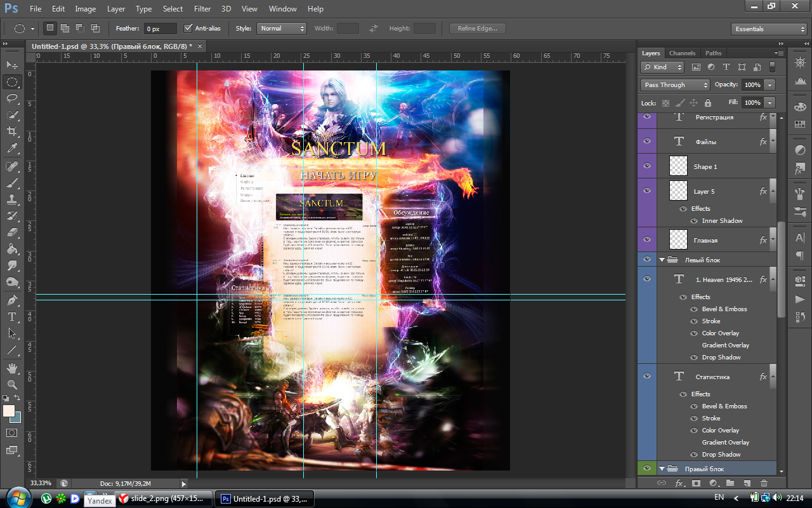This screenshot has height=508, width=812.
Task: Click the Feather input field
Action: tap(160, 29)
